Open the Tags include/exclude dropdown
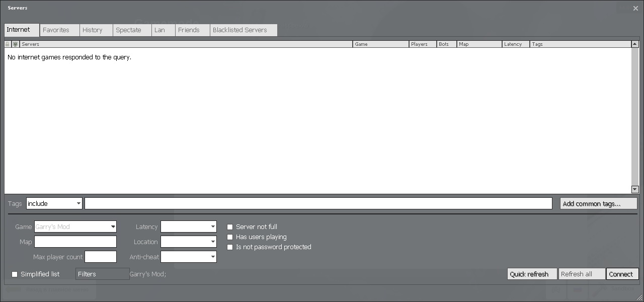The image size is (644, 302). (54, 203)
